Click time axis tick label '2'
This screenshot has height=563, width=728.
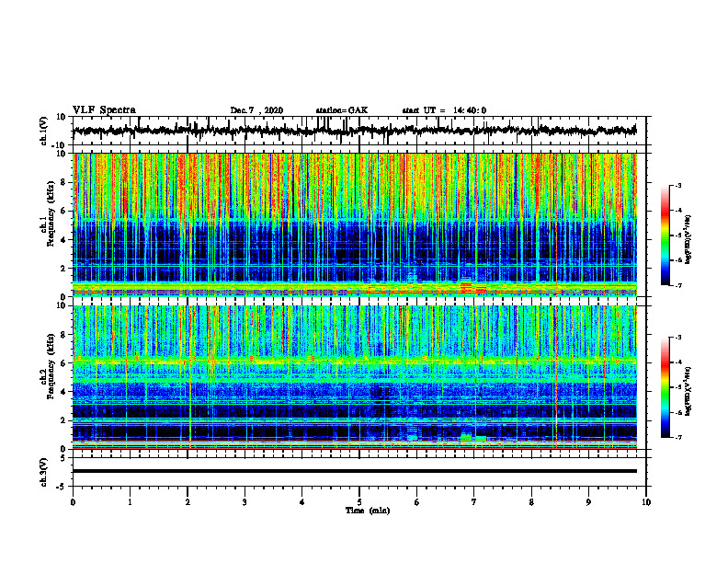click(x=188, y=502)
